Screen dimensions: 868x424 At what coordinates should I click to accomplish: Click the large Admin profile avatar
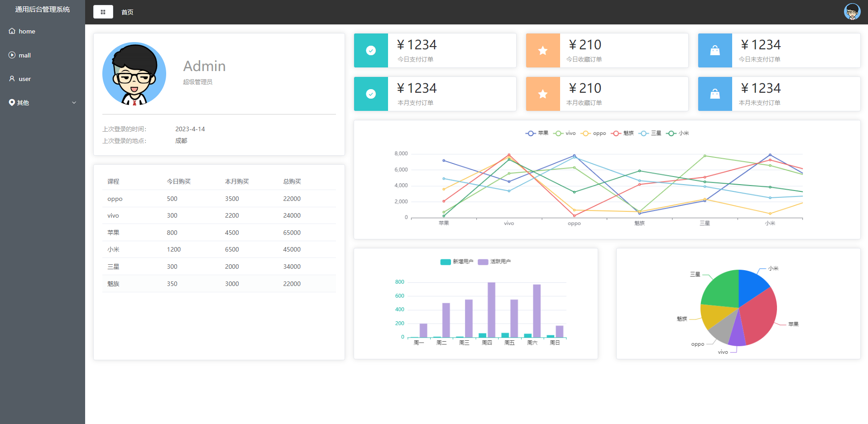coord(134,74)
